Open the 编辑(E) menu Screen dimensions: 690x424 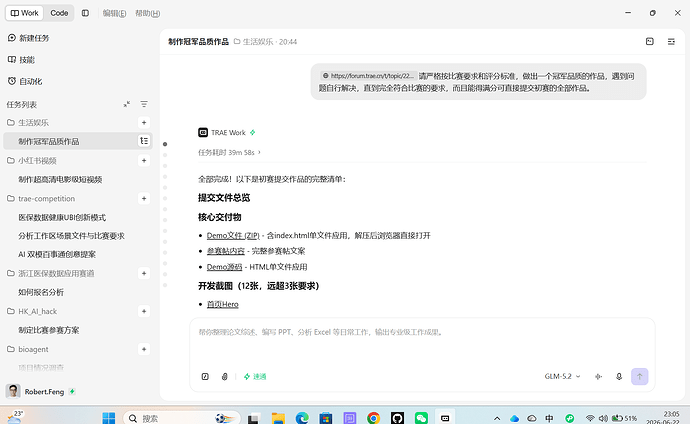pyautogui.click(x=114, y=13)
